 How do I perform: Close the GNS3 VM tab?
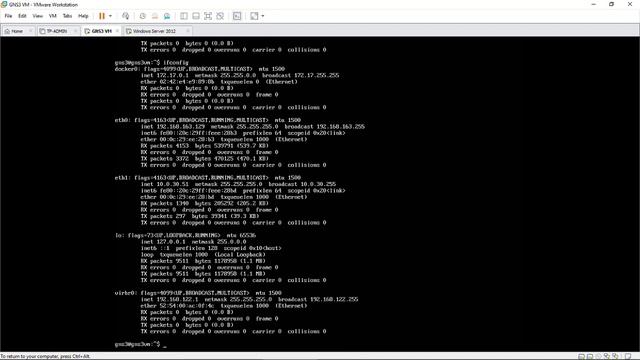117,31
